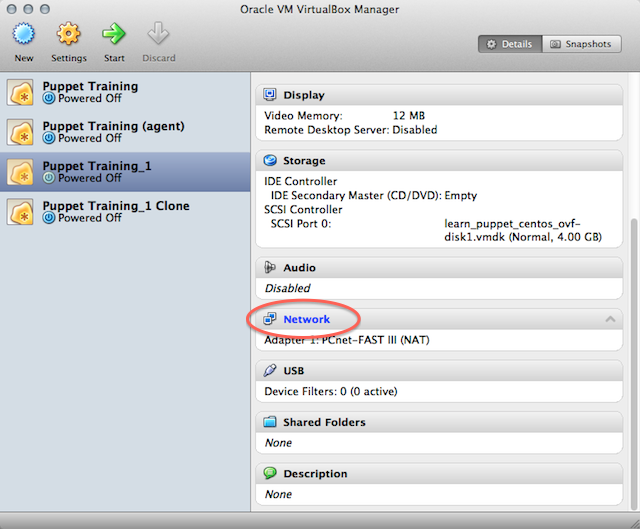Click the 'Video Memory:' label
Image resolution: width=640 pixels, height=529 pixels.
point(303,116)
